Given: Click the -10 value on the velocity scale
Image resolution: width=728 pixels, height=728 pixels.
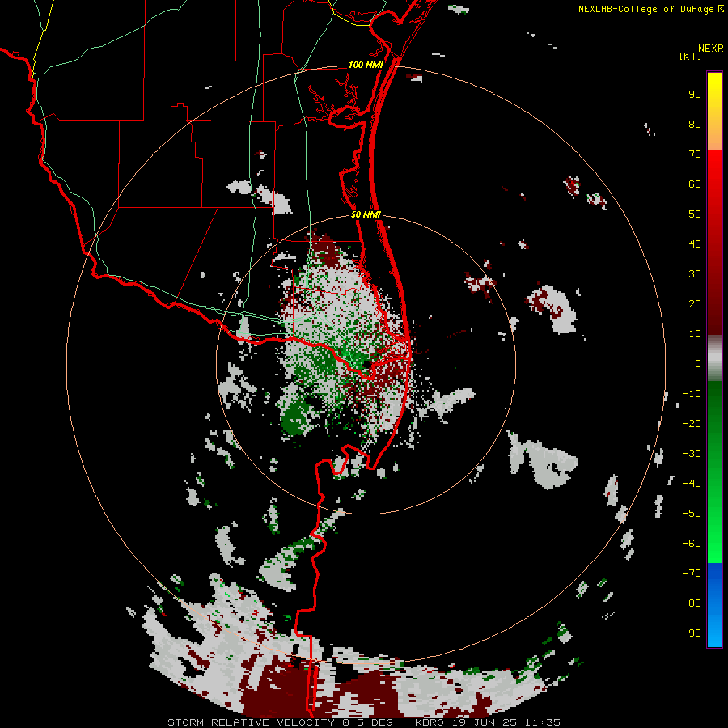Looking at the screenshot, I should tap(692, 394).
